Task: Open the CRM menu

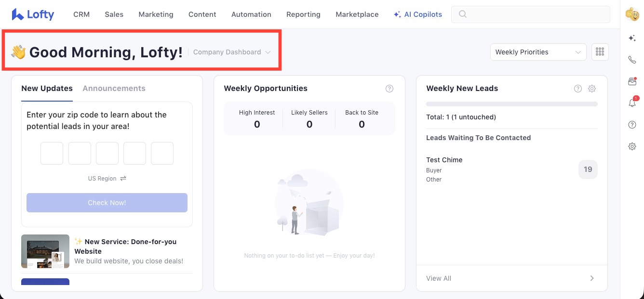Action: 81,14
